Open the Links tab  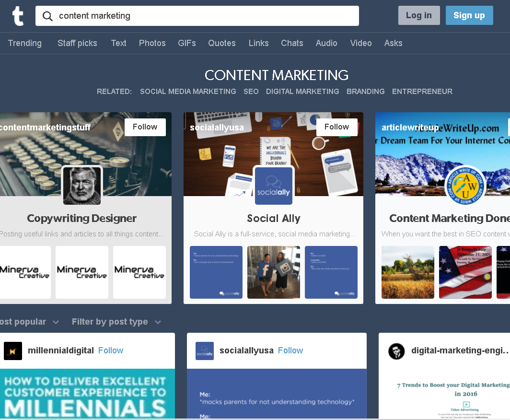(258, 43)
